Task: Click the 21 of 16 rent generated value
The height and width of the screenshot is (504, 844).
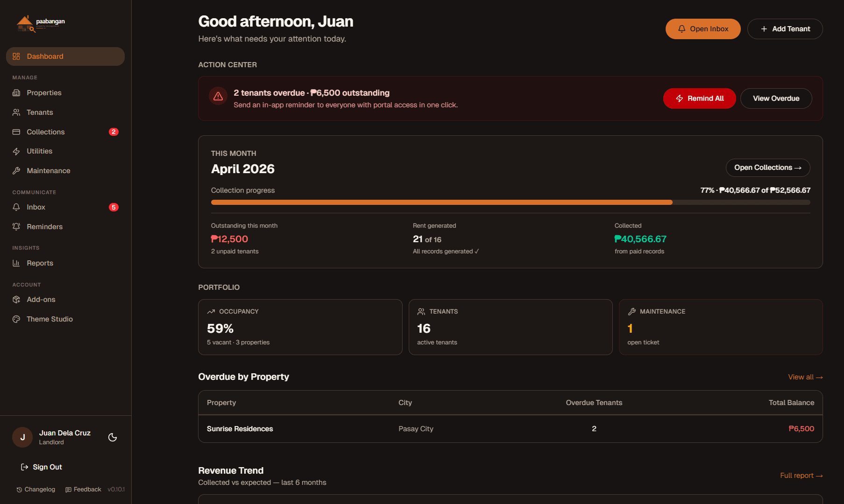Action: pyautogui.click(x=427, y=239)
